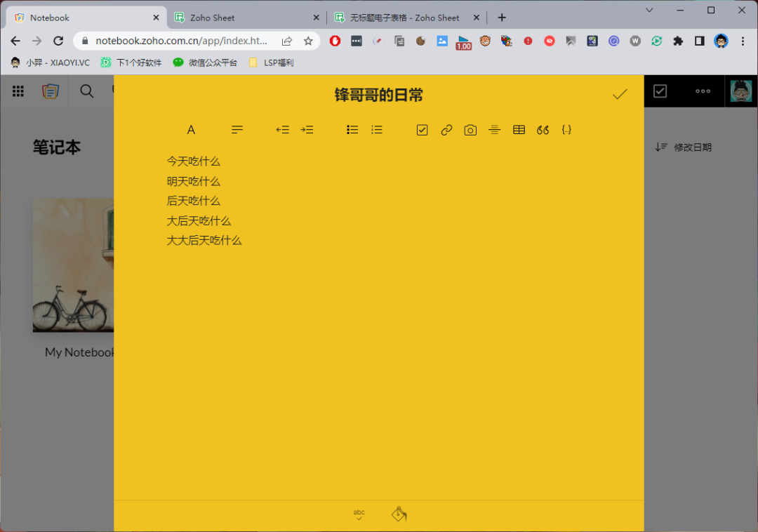Open the note options with the three dots menu
Screen dimensions: 758x532
pyautogui.click(x=703, y=91)
